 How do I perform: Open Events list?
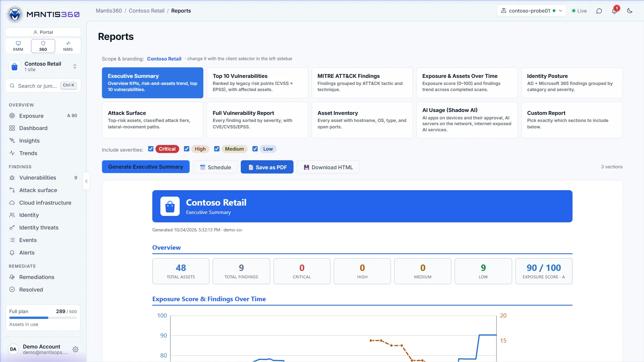[x=43, y=240]
